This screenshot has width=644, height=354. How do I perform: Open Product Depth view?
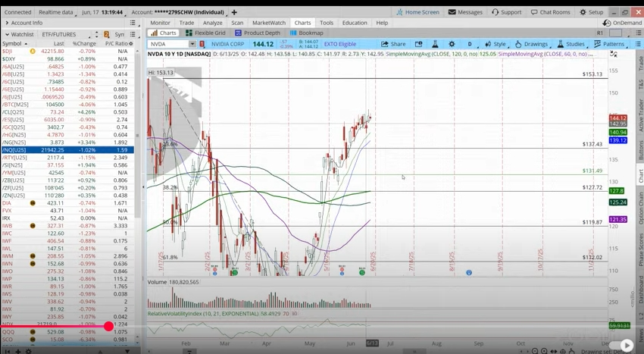tap(258, 33)
